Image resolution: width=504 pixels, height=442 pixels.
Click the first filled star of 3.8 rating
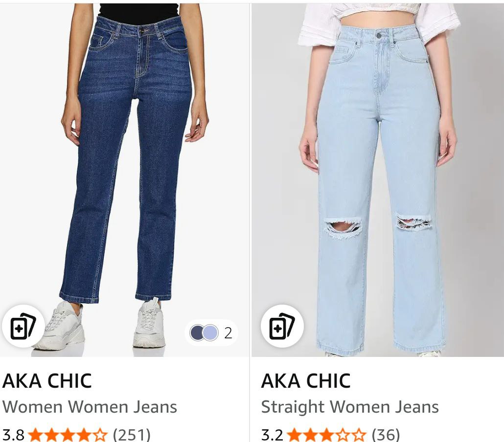click(x=36, y=435)
